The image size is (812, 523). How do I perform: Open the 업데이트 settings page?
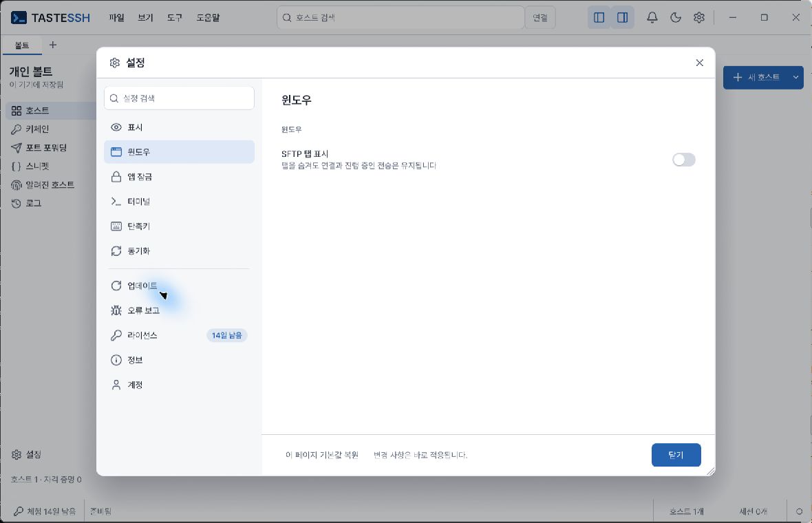[179, 286]
